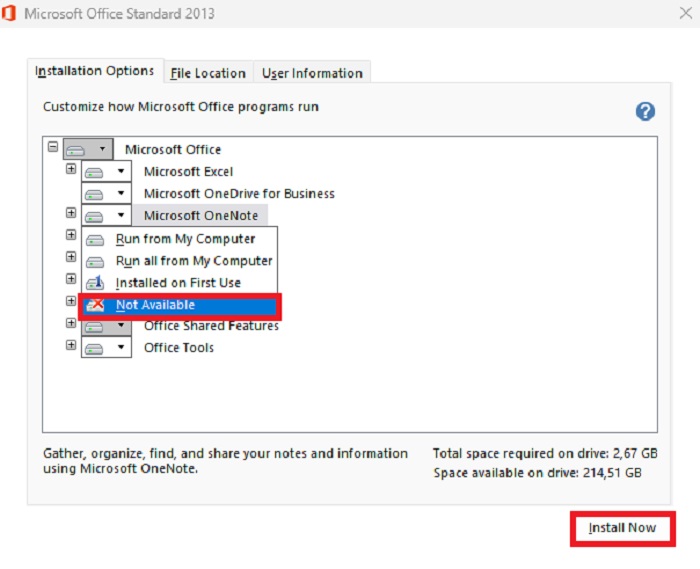Click the Office logo in title bar
Viewport: 700px width, 569px height.
pos(8,13)
